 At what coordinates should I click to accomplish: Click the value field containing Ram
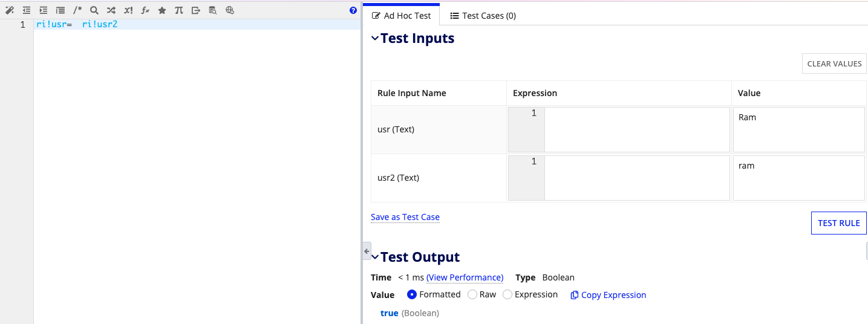coord(798,129)
